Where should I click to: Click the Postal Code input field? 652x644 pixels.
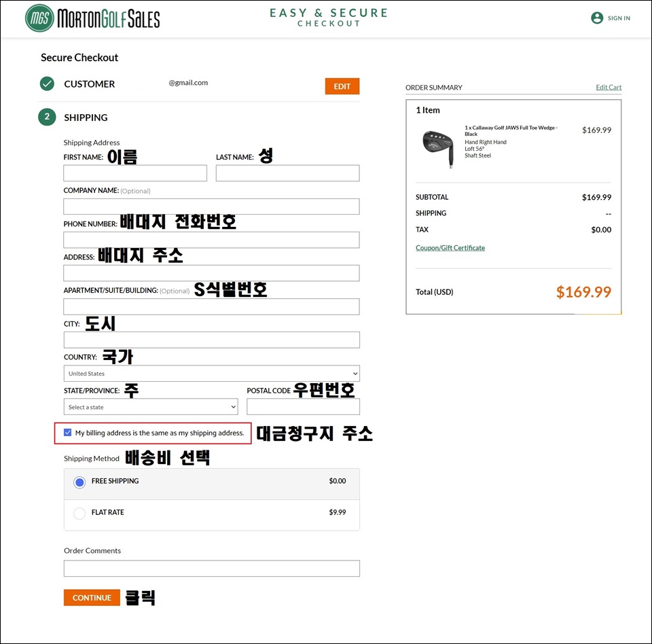click(303, 406)
